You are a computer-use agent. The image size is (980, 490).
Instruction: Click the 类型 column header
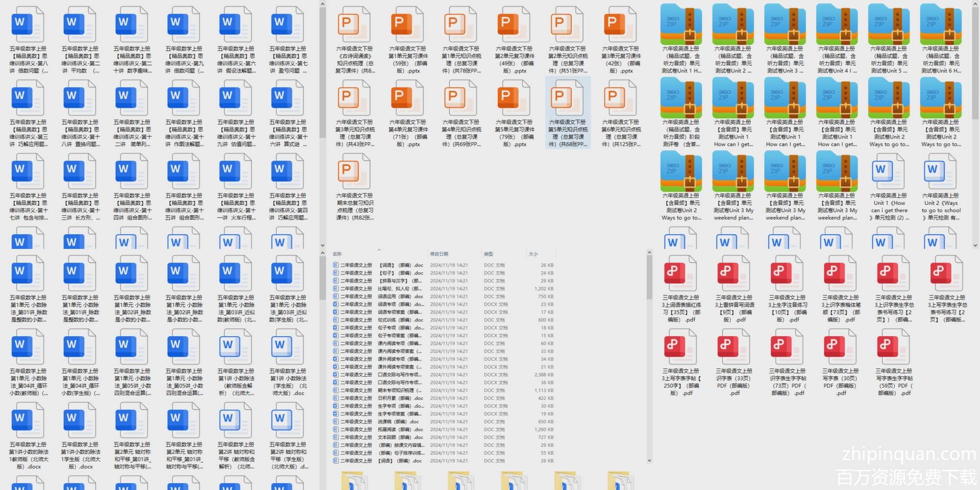click(489, 254)
